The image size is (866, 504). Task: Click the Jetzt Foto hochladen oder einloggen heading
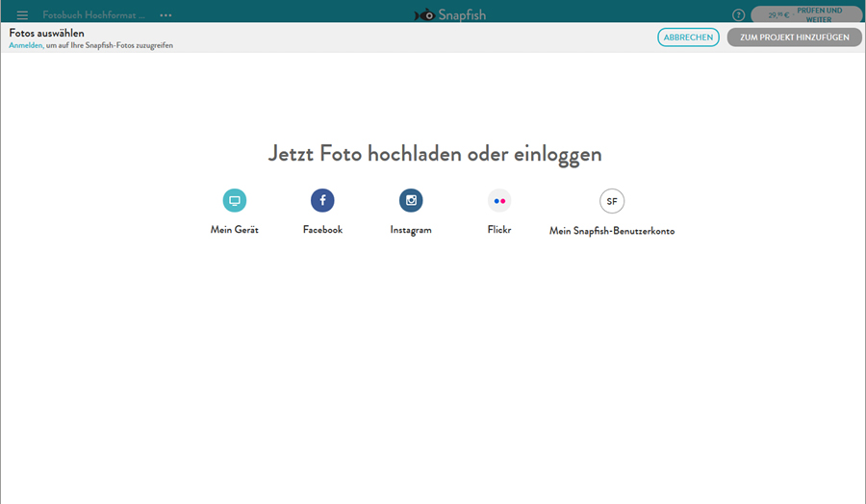435,154
